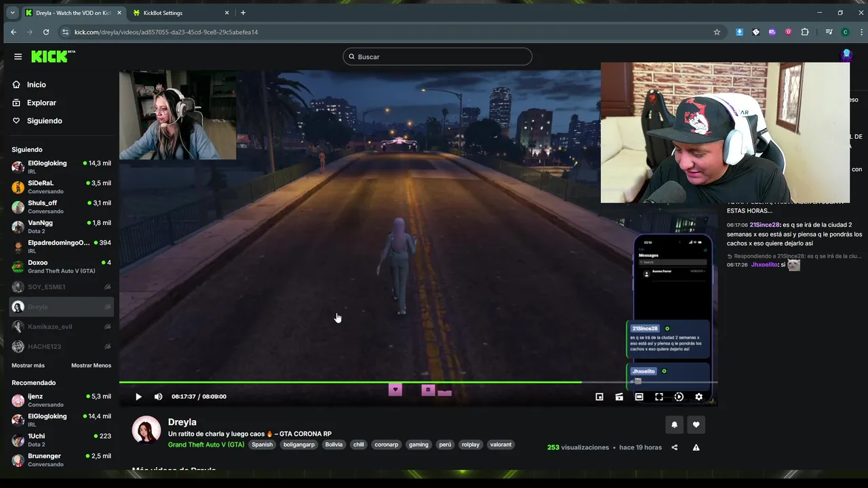This screenshot has height=488, width=868.
Task: Reload the page
Action: tap(46, 32)
